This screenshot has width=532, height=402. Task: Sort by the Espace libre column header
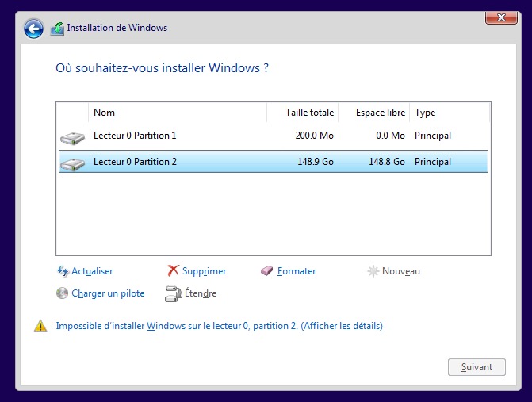374,113
